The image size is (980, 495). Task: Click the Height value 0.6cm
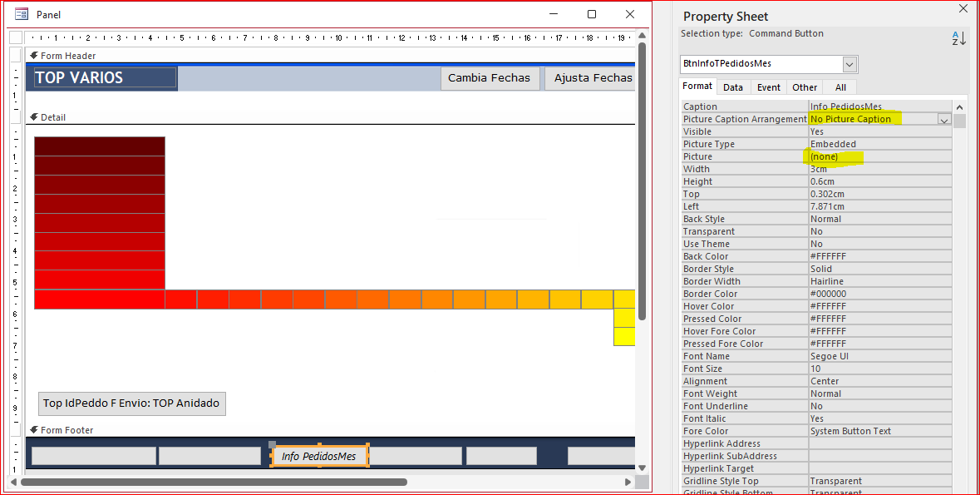pyautogui.click(x=880, y=181)
